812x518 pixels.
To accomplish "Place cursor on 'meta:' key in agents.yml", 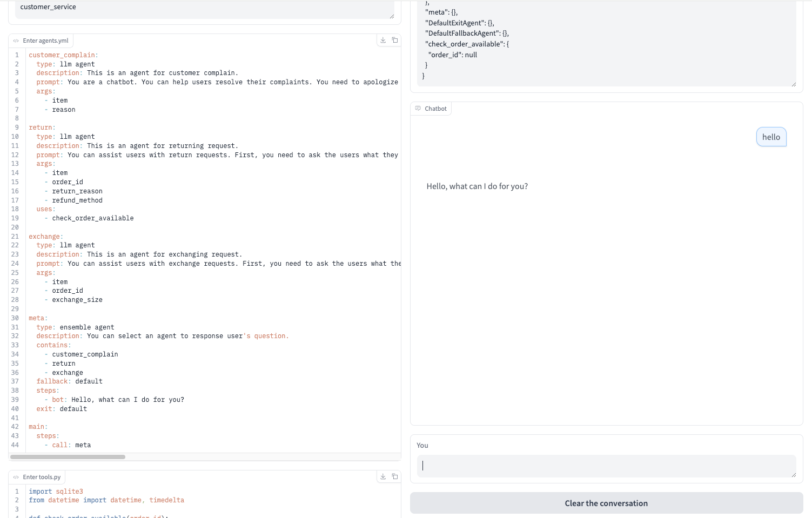I will click(x=38, y=318).
